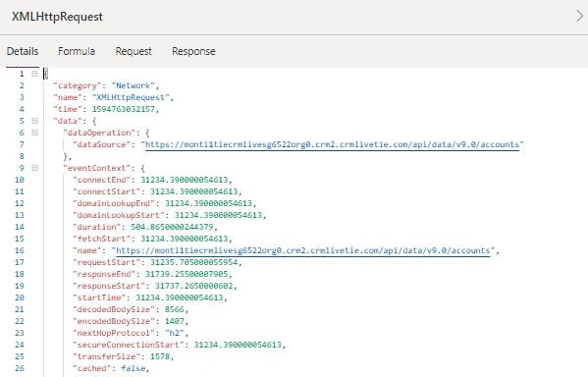Click line number 14 in the gutter

20,227
